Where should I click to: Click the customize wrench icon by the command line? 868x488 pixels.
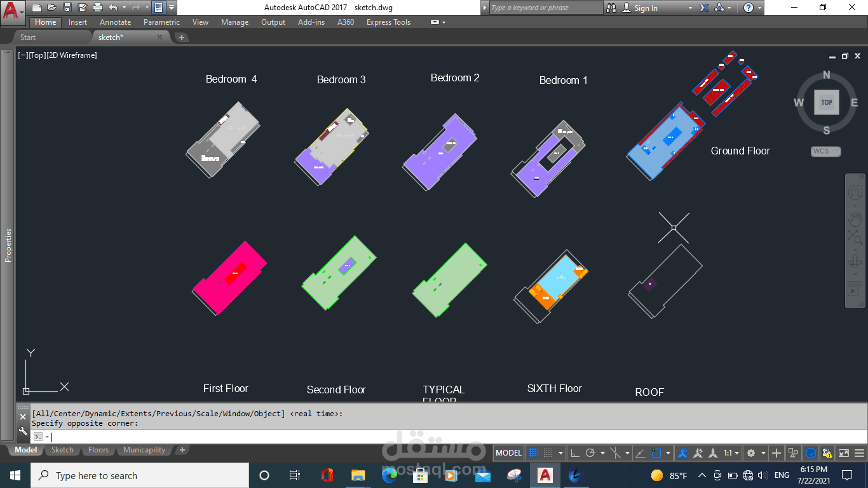[22, 432]
